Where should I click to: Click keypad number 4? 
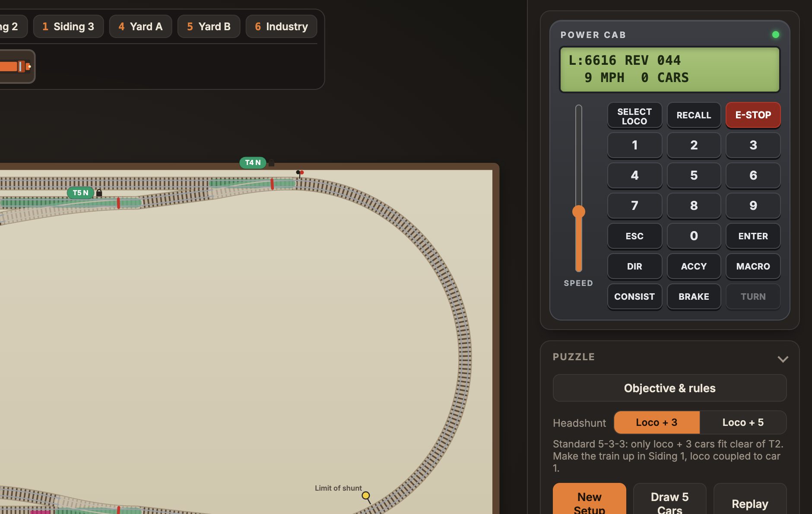tap(634, 175)
